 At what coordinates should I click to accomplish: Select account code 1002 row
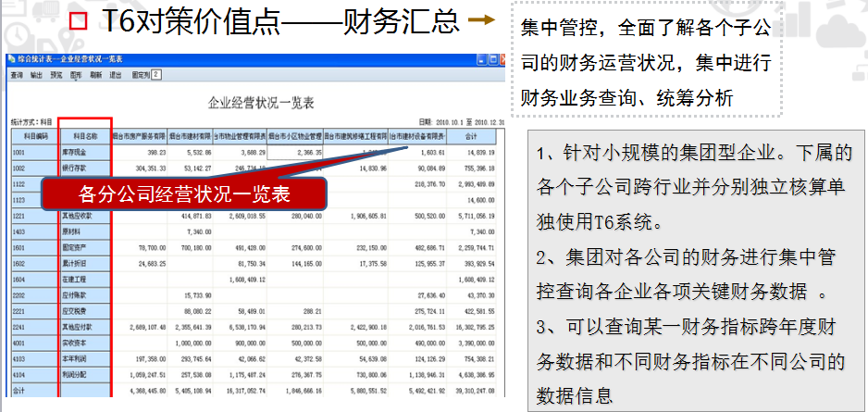pyautogui.click(x=35, y=168)
